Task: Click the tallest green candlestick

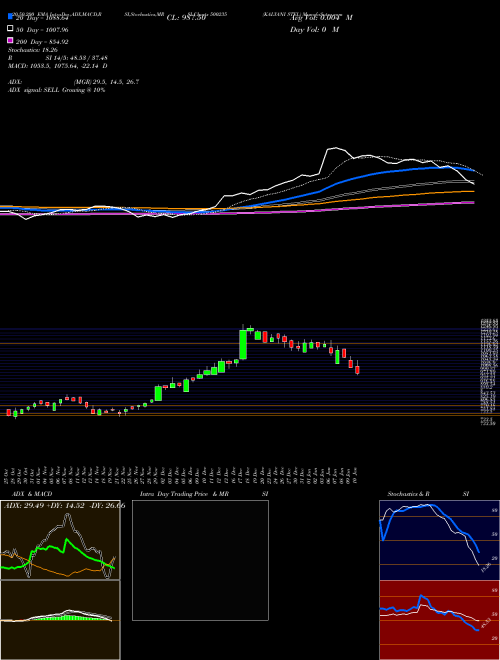Action: pos(243,345)
